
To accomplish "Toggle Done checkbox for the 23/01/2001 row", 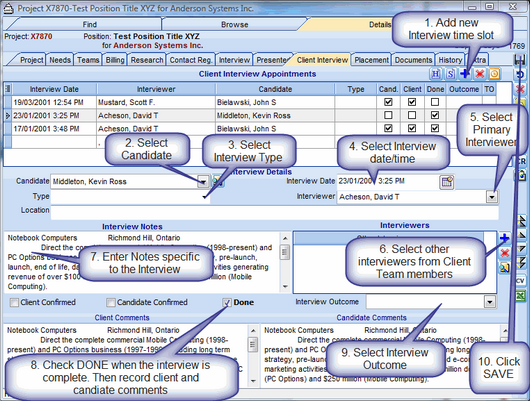I will (x=435, y=115).
